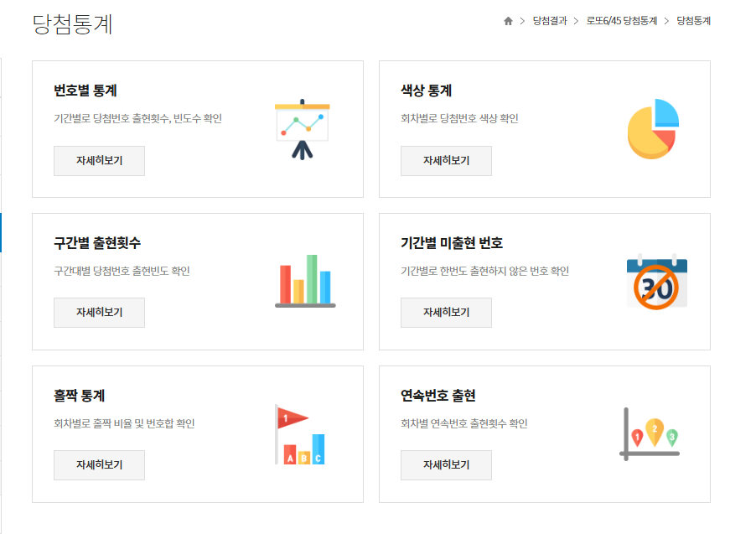Click the 회차별로 당첨번호 색상 확인 description

[459, 119]
